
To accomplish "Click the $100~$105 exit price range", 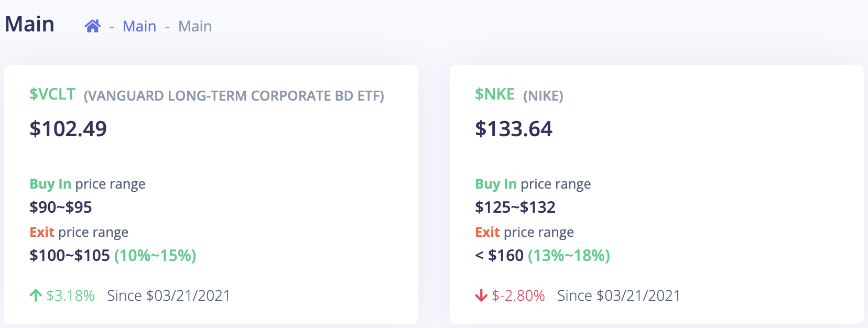I will (70, 256).
